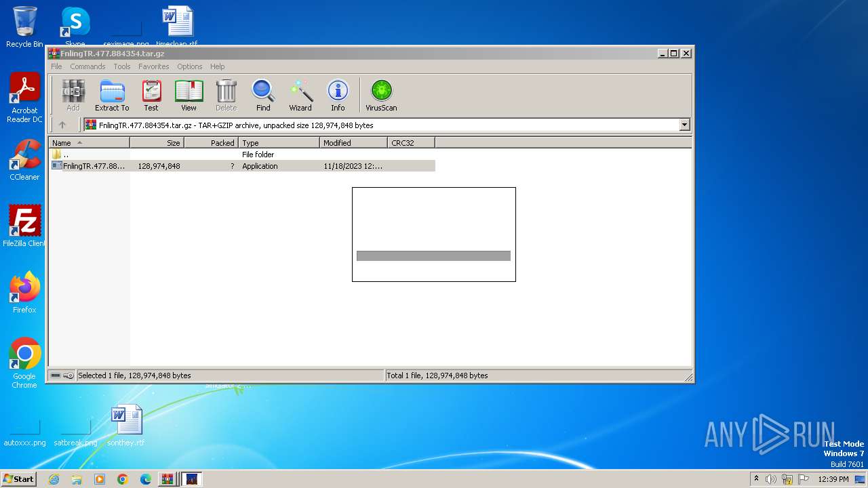Click the drive icon in status bar
This screenshot has height=488, width=868.
(56, 375)
